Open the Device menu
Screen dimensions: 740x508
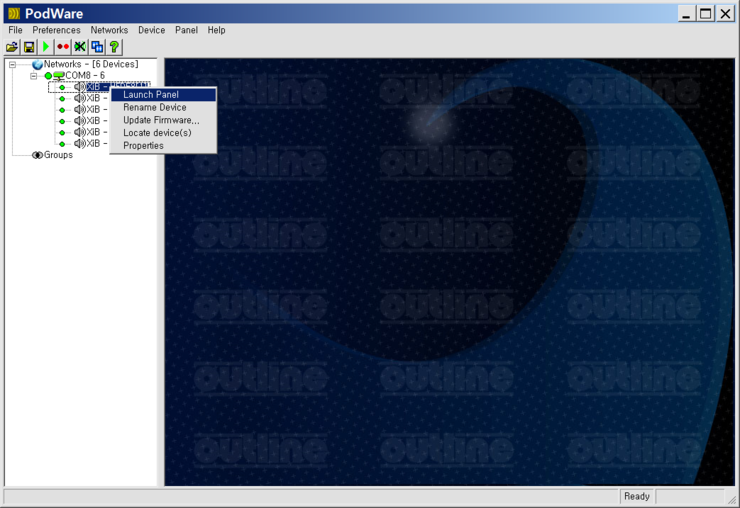coord(151,30)
